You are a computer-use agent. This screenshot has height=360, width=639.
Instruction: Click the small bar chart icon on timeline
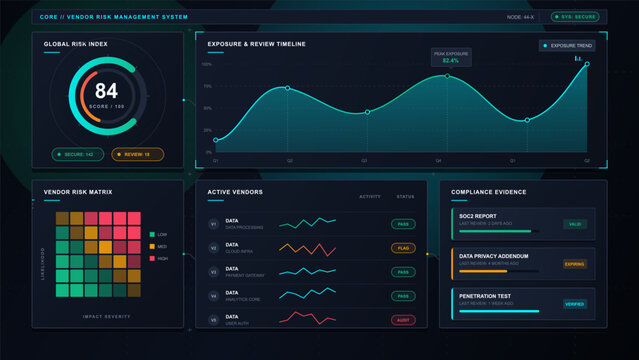pos(577,58)
